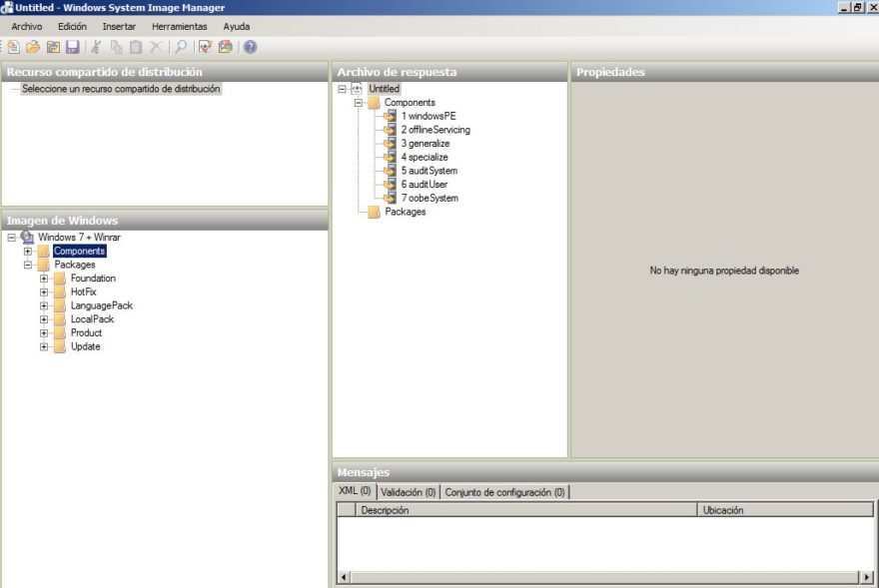Click the blue Help question mark icon
Image resolution: width=879 pixels, height=588 pixels.
250,47
